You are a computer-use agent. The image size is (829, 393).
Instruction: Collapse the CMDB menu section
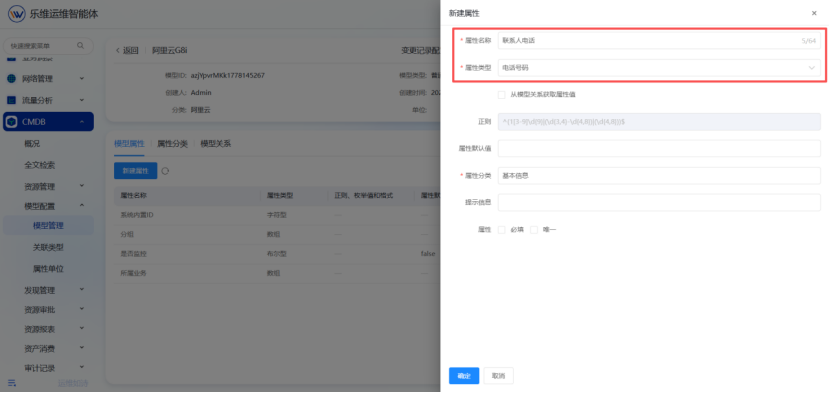point(82,122)
